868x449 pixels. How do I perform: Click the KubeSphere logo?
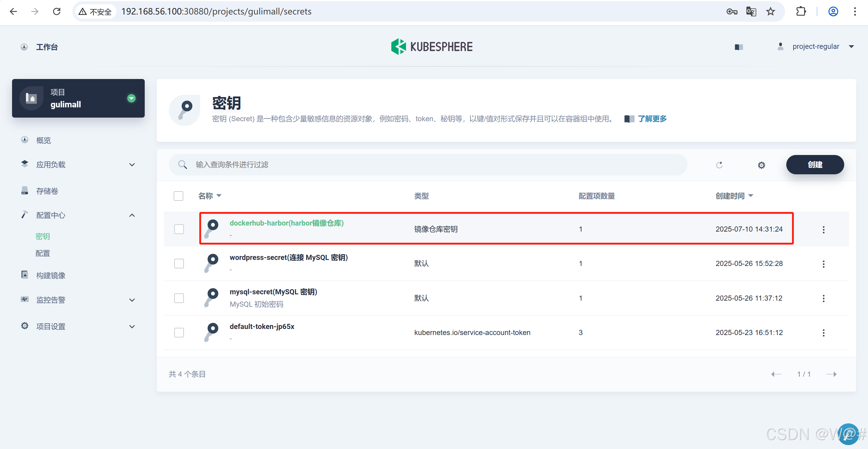point(432,46)
